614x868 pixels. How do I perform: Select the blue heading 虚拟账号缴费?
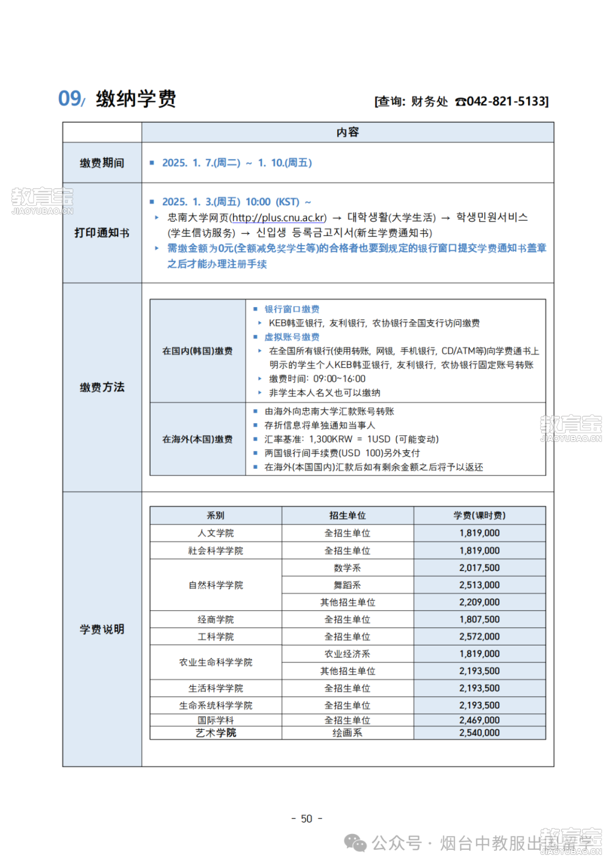[292, 337]
